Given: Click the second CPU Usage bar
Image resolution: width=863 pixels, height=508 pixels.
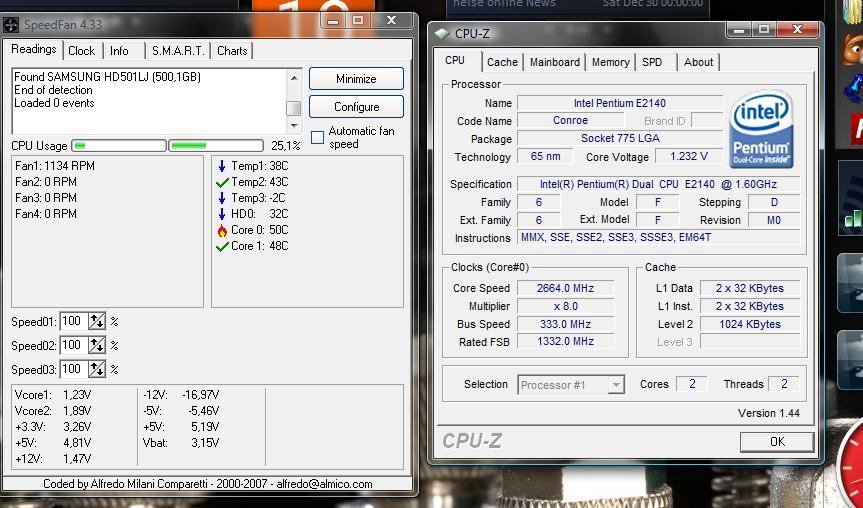Looking at the screenshot, I should [x=216, y=146].
